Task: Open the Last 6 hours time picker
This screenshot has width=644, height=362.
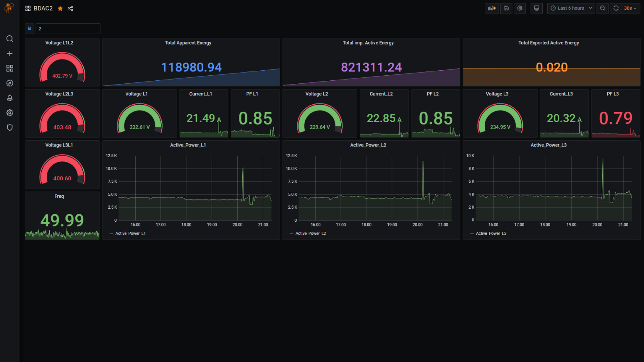Action: [x=571, y=8]
